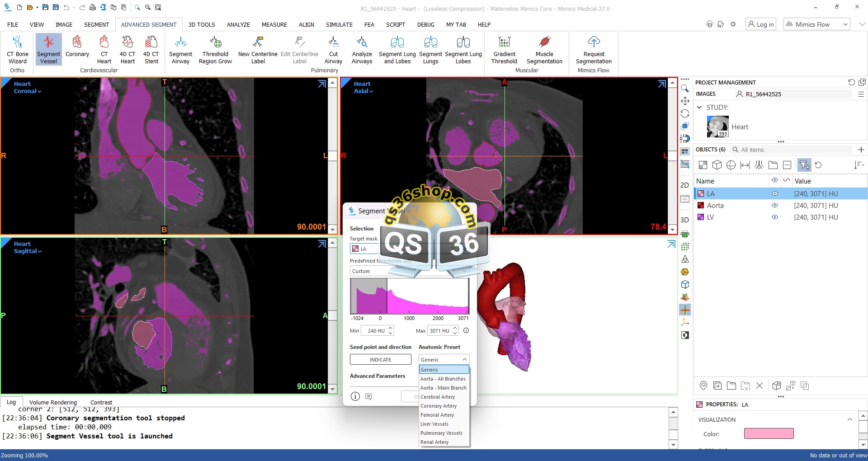Select the rotate tool in the view toolbar

pyautogui.click(x=685, y=113)
